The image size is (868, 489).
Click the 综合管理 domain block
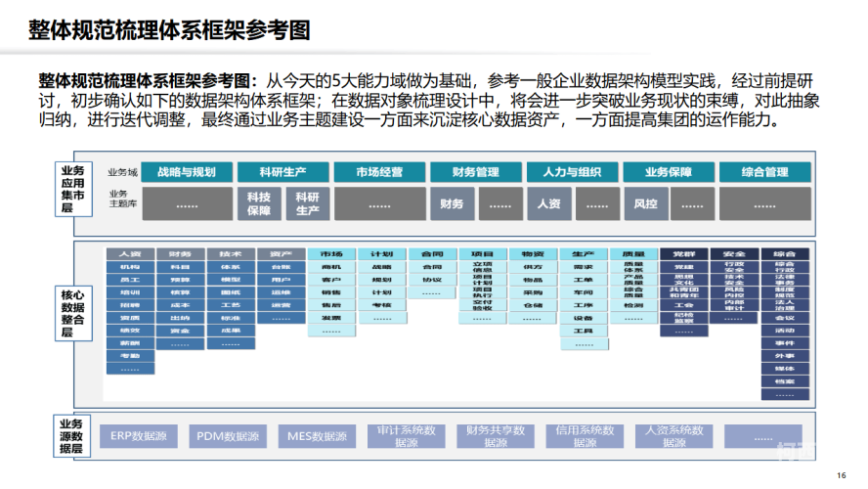point(764,172)
